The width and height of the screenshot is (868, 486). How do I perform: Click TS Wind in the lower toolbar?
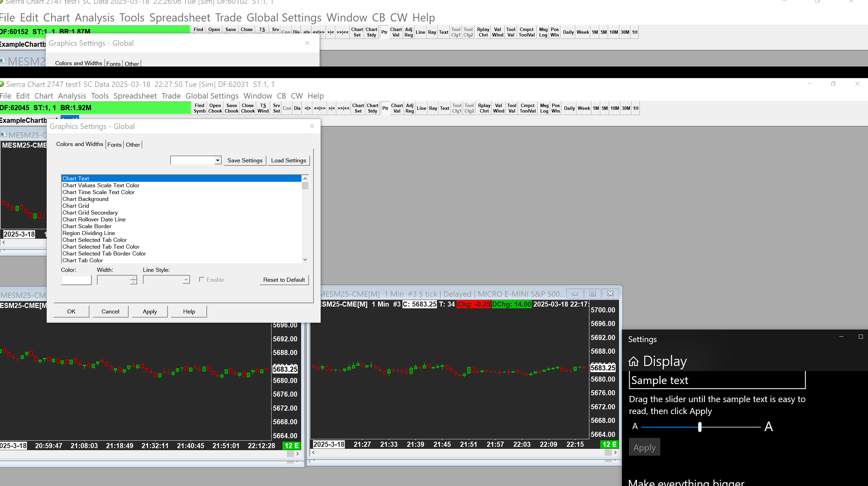(x=263, y=108)
